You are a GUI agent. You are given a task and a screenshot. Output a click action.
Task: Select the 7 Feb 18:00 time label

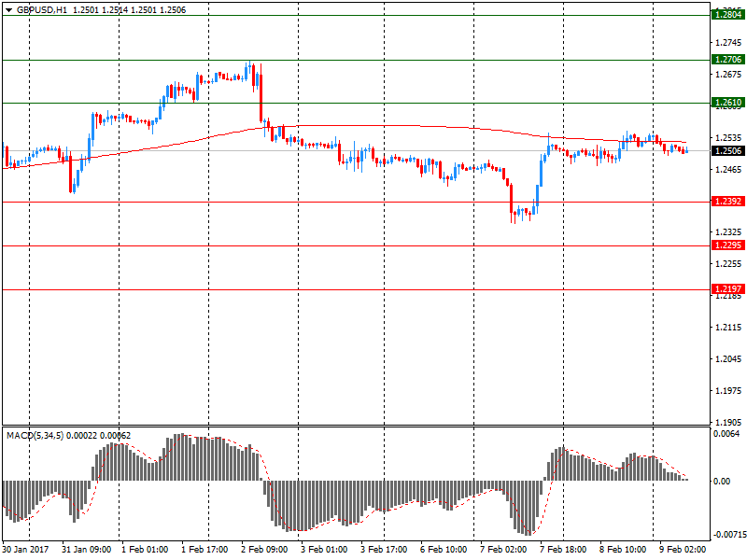[563, 549]
